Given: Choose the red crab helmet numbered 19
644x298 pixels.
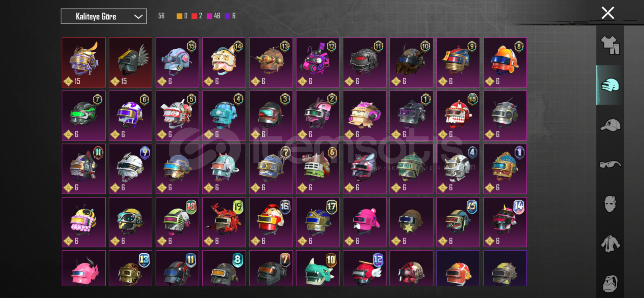Looking at the screenshot, I should tap(224, 222).
